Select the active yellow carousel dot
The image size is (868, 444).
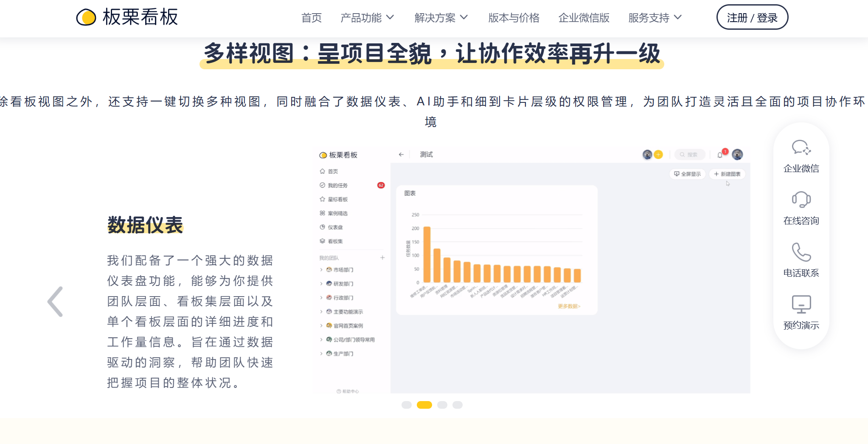[424, 405]
